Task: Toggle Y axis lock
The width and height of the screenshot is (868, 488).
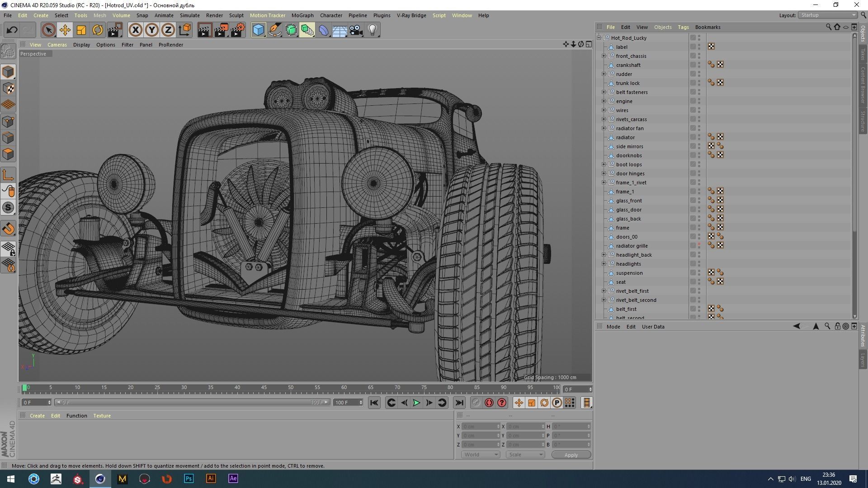Action: click(151, 30)
